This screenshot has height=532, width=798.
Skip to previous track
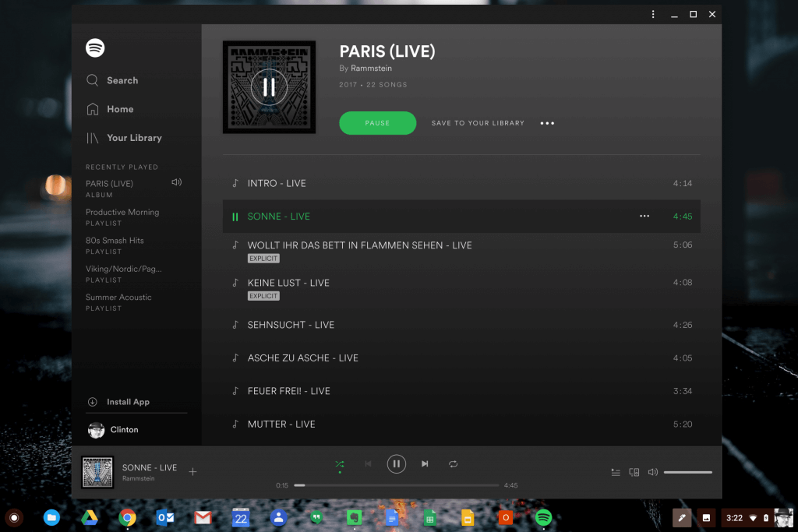pyautogui.click(x=368, y=464)
